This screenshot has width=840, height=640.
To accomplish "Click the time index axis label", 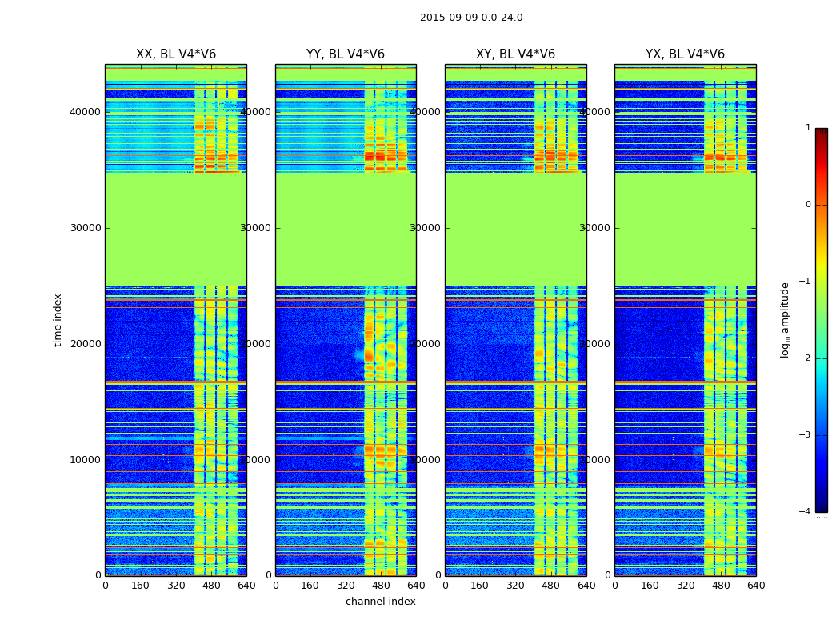I will 58,320.
